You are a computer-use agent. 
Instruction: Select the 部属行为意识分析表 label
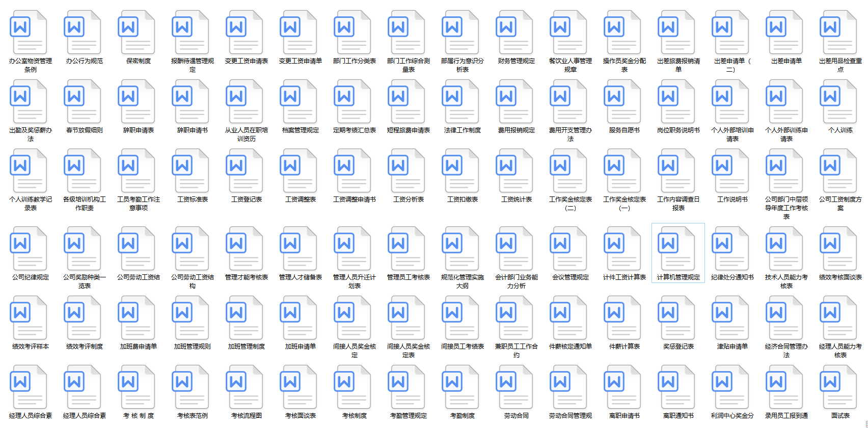(x=463, y=65)
